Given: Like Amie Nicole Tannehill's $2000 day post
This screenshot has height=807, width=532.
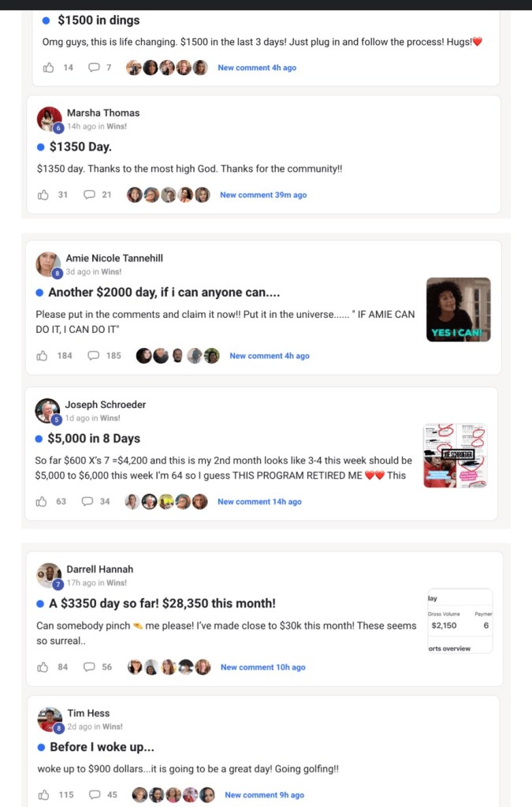Looking at the screenshot, I should point(42,356).
